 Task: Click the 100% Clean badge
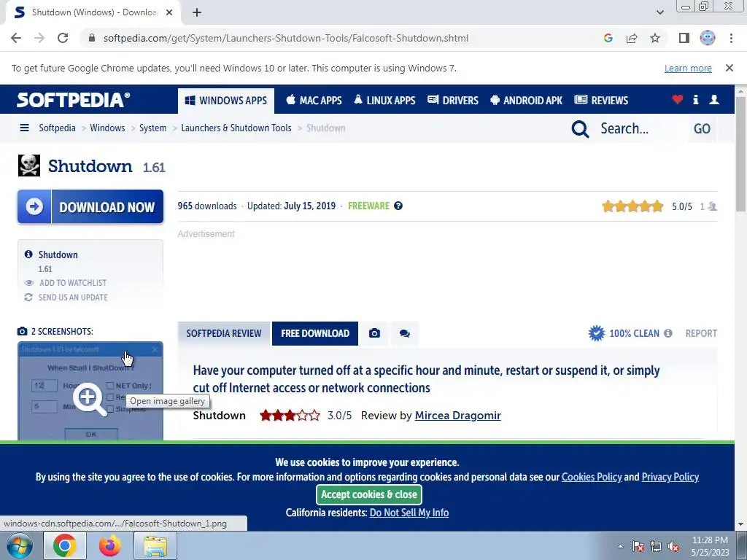click(x=624, y=333)
